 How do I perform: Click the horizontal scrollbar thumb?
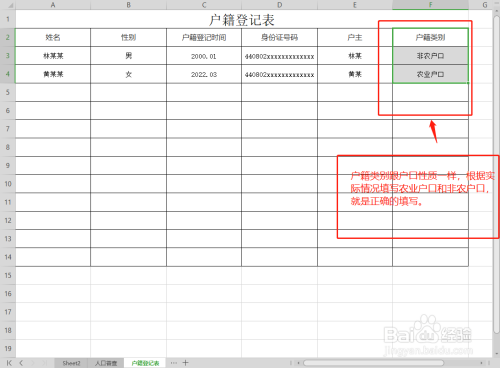(373, 363)
